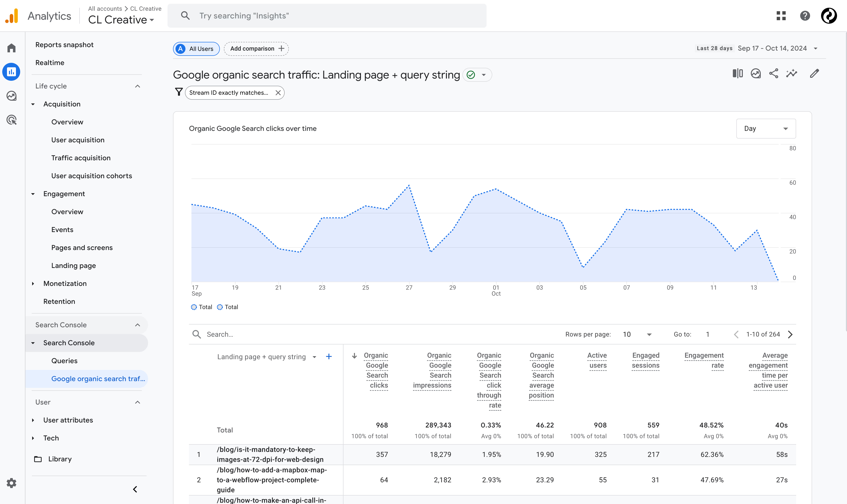Screen dimensions: 847x504
Task: Click the green report status checkmark
Action: [471, 75]
